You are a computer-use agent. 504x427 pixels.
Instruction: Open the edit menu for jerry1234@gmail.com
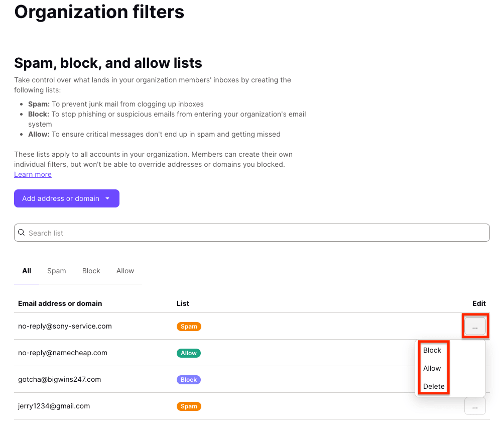475,406
